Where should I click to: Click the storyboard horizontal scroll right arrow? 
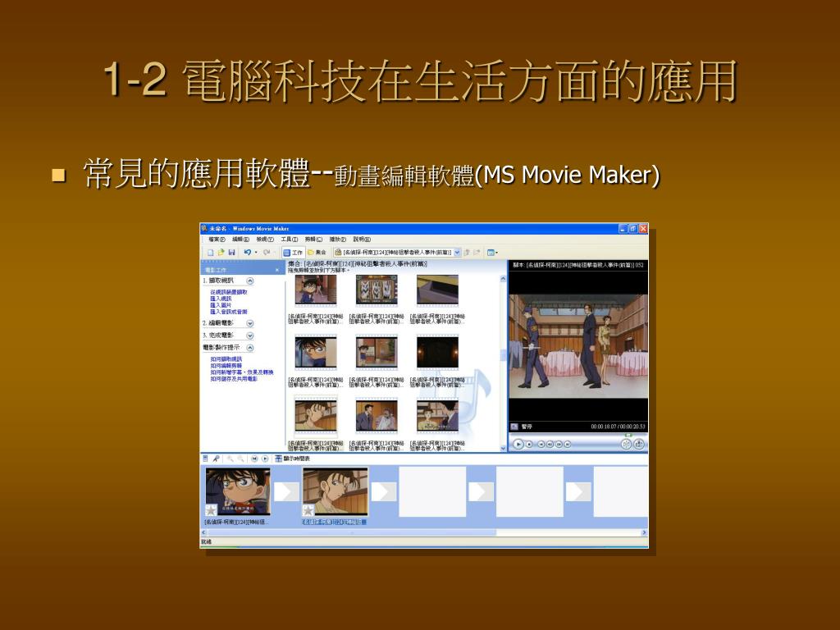pyautogui.click(x=644, y=532)
